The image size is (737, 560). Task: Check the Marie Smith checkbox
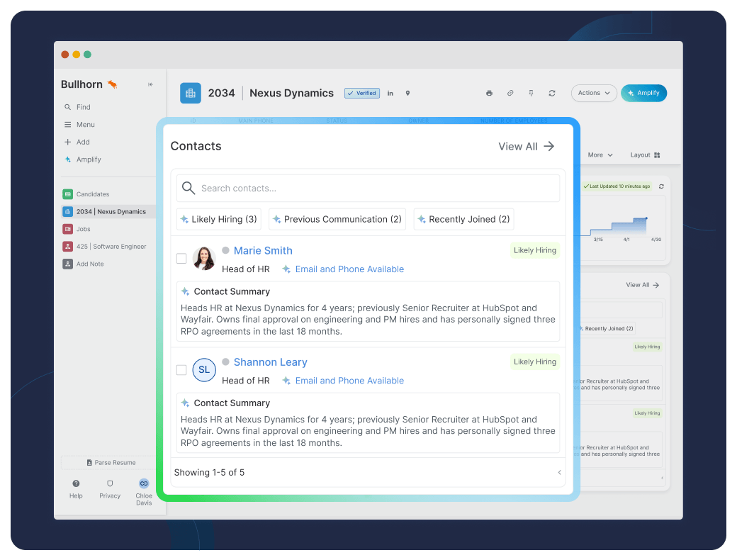(x=181, y=259)
